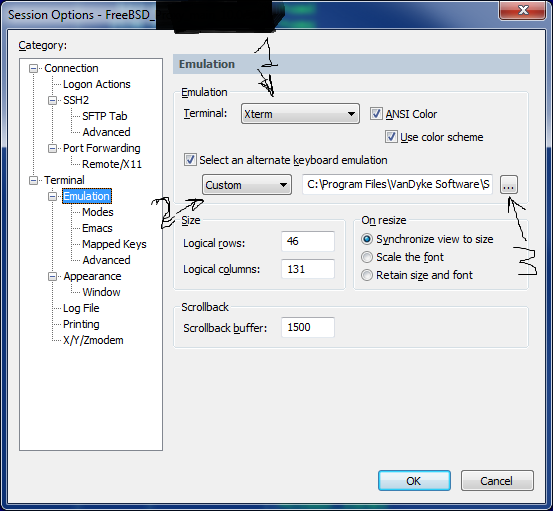The image size is (554, 511).
Task: Select Port Forwarding category
Action: click(102, 148)
